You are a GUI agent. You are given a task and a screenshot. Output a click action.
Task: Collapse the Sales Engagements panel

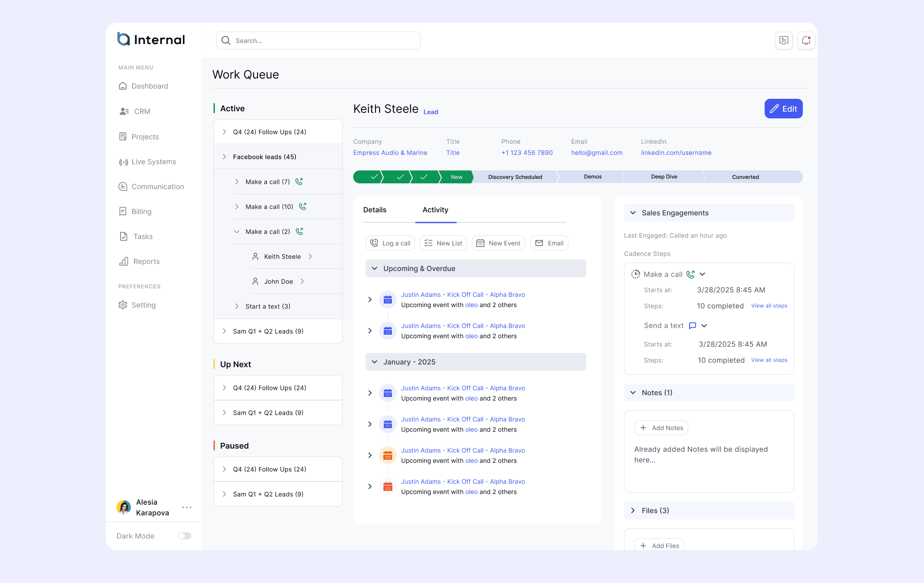point(633,213)
